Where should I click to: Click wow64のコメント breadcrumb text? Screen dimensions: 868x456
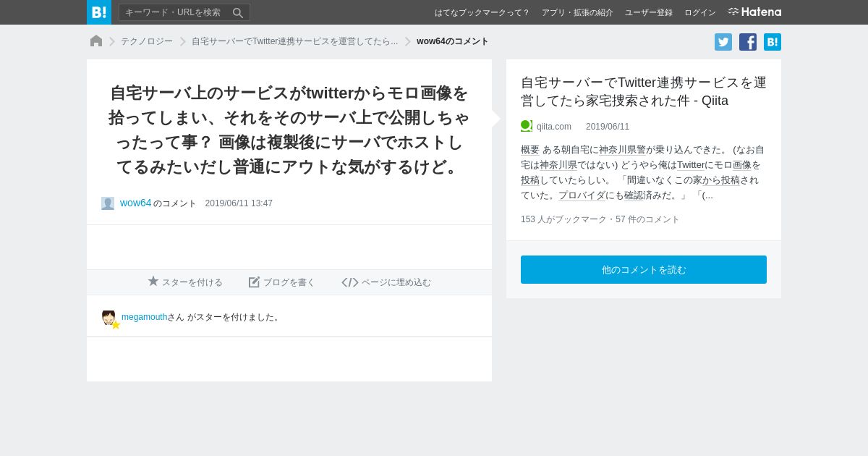point(453,41)
